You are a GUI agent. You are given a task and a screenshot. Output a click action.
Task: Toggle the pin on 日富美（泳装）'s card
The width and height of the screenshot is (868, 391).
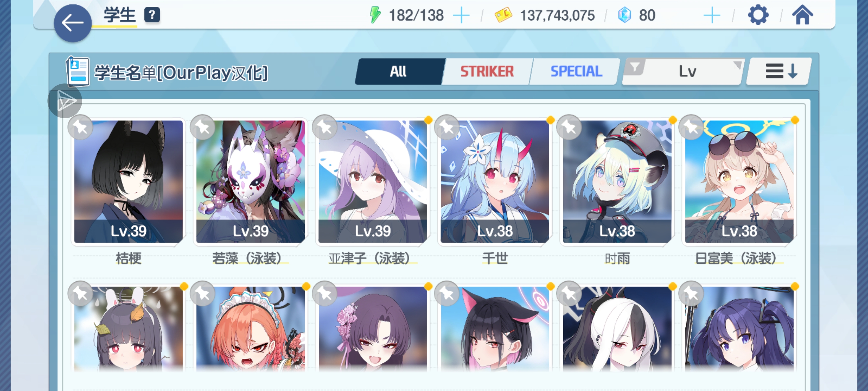click(691, 127)
